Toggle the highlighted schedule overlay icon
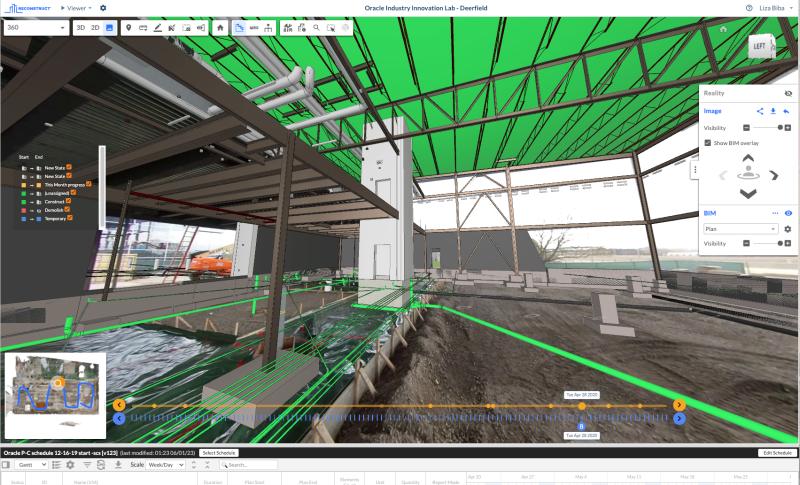800x485 pixels. [239, 28]
